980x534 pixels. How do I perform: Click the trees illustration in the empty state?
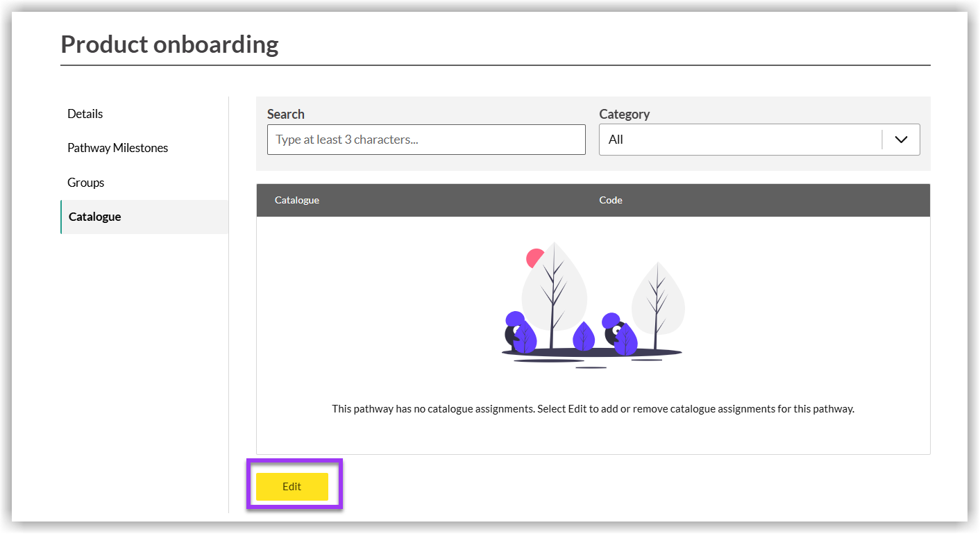[x=593, y=306]
